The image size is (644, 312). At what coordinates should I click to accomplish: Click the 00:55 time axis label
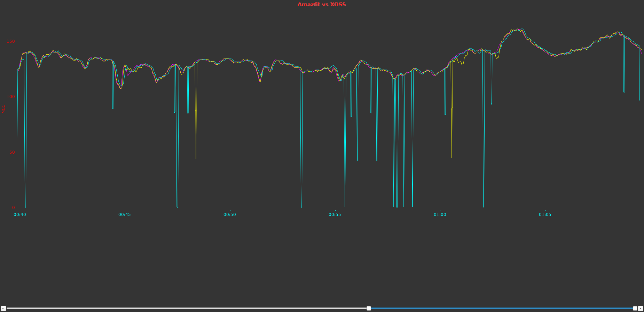click(x=335, y=215)
